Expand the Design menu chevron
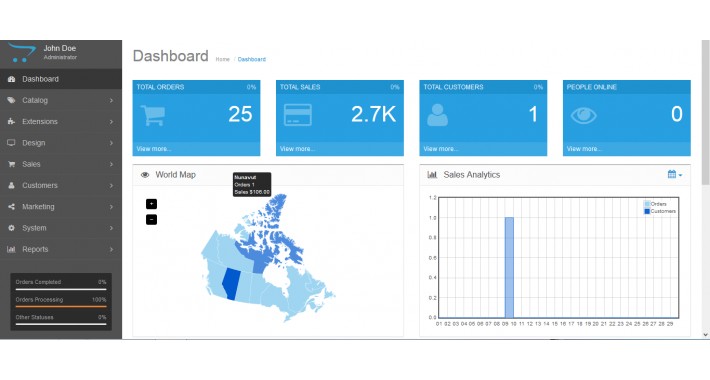Screen dimensions: 710x380 111,143
